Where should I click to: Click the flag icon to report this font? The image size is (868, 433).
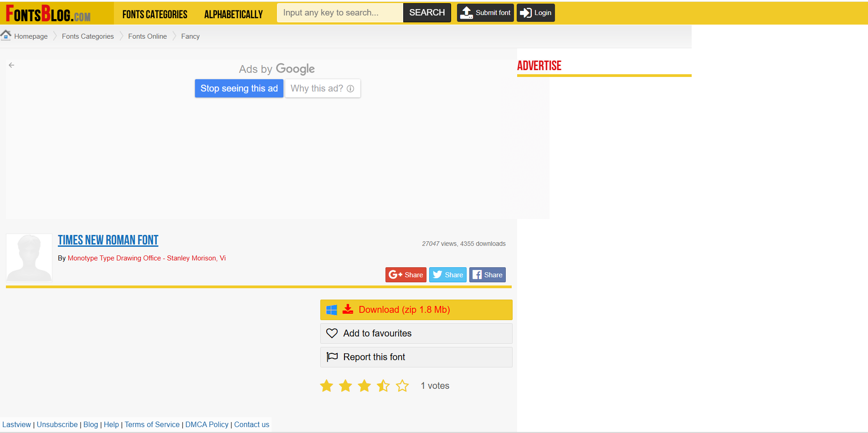[x=332, y=357]
